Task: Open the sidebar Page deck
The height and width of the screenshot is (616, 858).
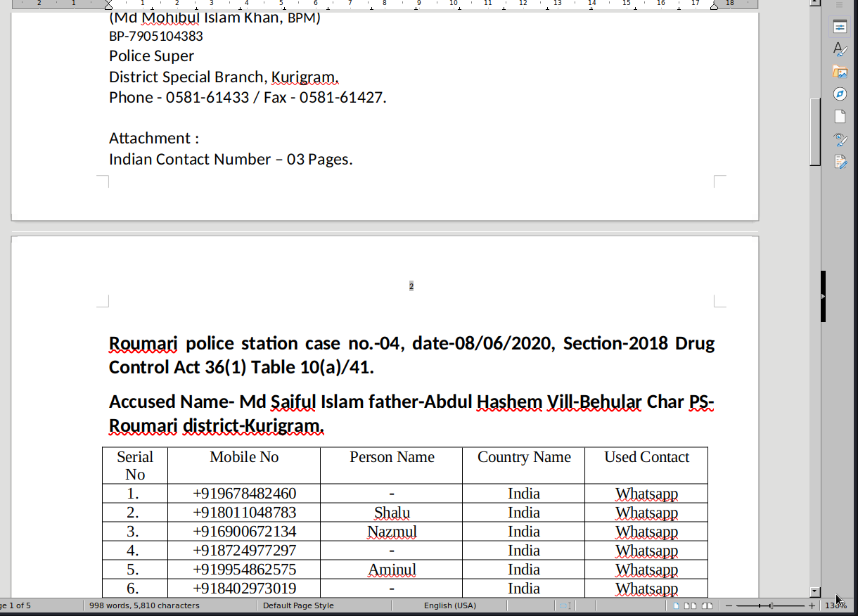Action: (840, 116)
